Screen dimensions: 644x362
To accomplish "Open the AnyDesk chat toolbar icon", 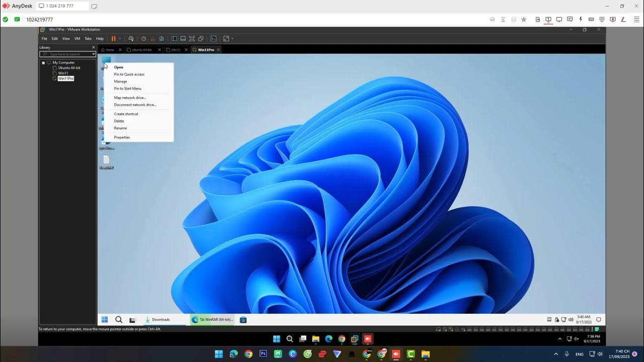I will point(570,19).
